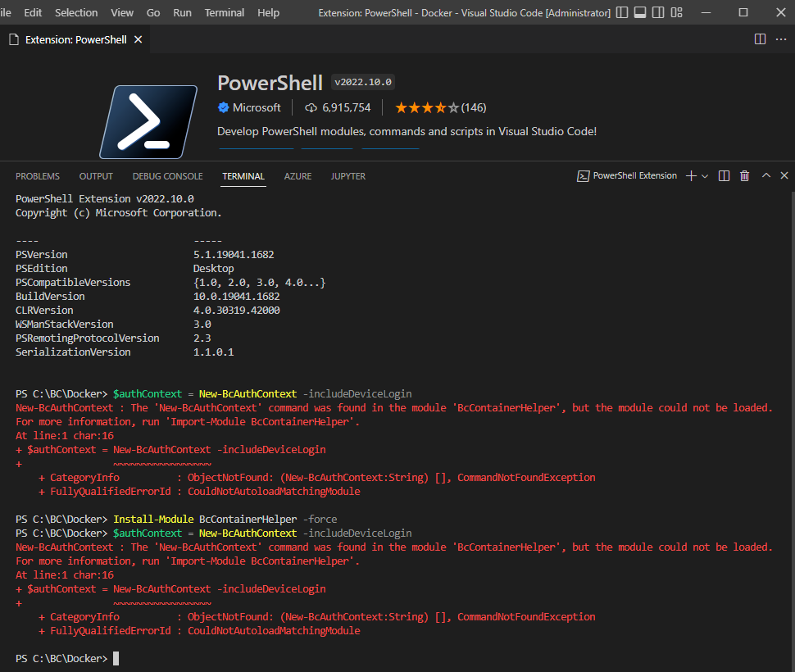Open the Microsoft publisher link
795x672 pixels.
click(257, 107)
